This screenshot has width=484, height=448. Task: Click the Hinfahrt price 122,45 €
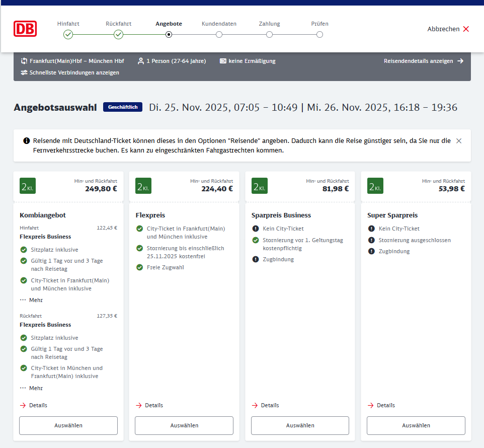(107, 228)
